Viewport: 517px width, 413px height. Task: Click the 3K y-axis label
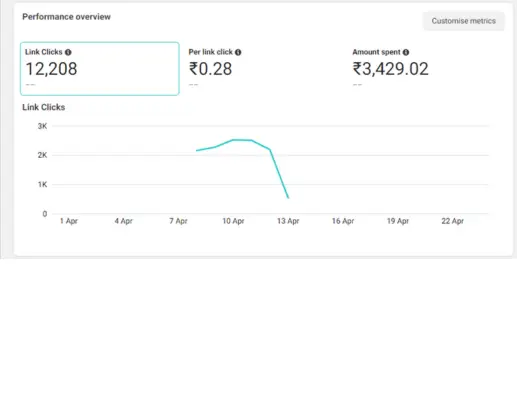pos(42,126)
